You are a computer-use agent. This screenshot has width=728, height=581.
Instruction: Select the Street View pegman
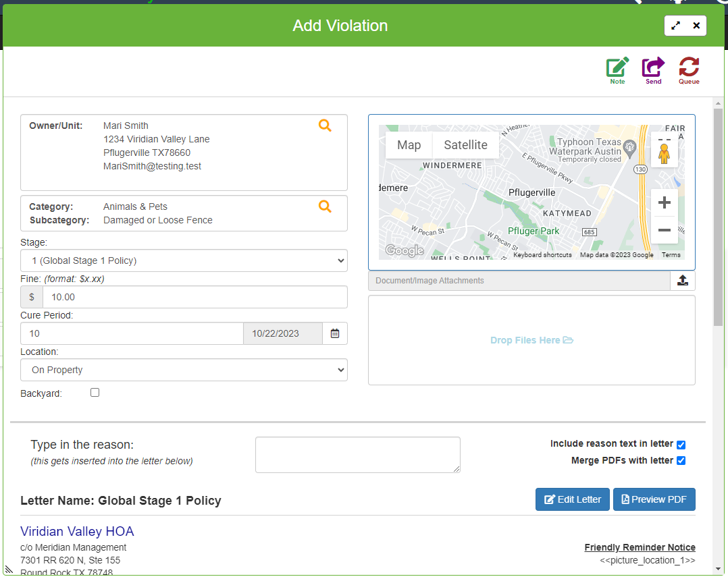(665, 153)
